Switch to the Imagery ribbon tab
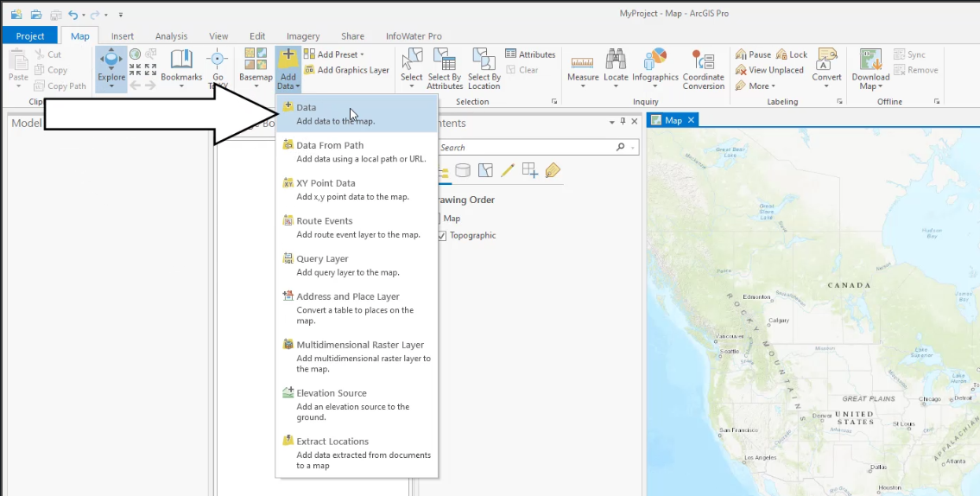Screen dimensions: 980x496 [303, 35]
